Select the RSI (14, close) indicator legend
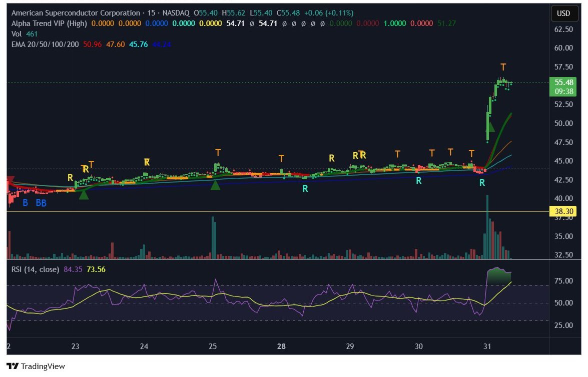 click(x=35, y=269)
